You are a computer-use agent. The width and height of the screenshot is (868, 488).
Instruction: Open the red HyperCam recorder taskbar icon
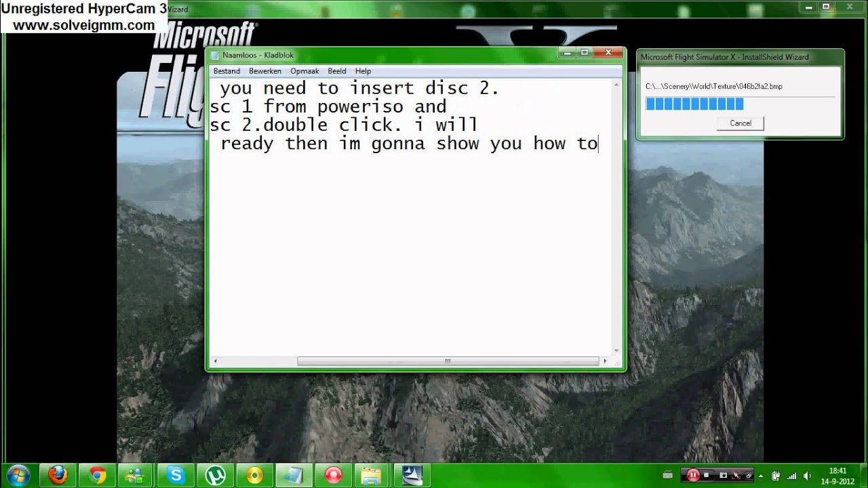point(333,474)
